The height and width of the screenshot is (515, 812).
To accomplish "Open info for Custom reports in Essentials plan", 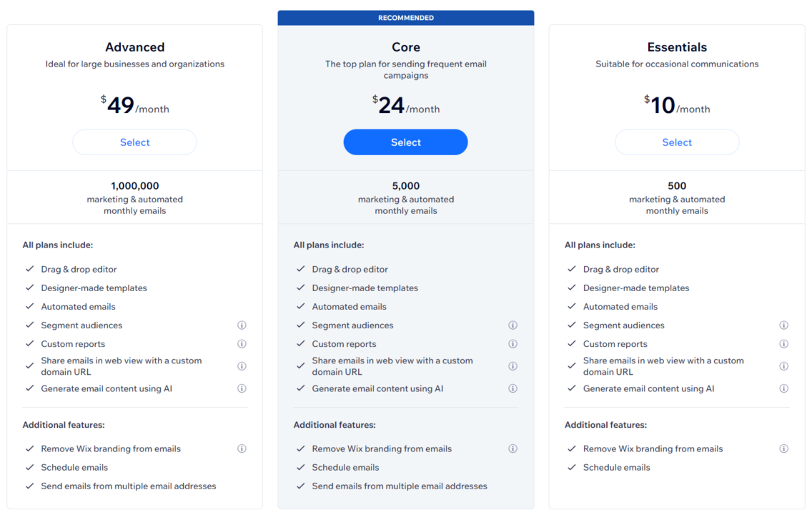I will click(783, 344).
